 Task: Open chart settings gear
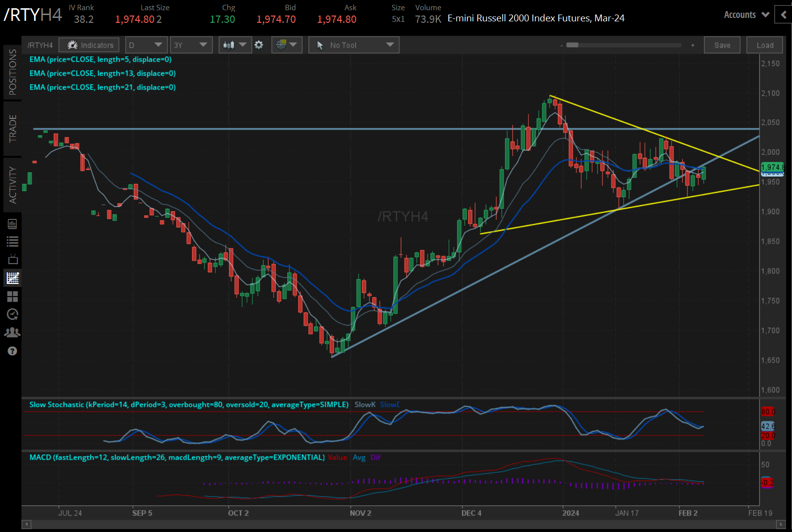pyautogui.click(x=259, y=45)
